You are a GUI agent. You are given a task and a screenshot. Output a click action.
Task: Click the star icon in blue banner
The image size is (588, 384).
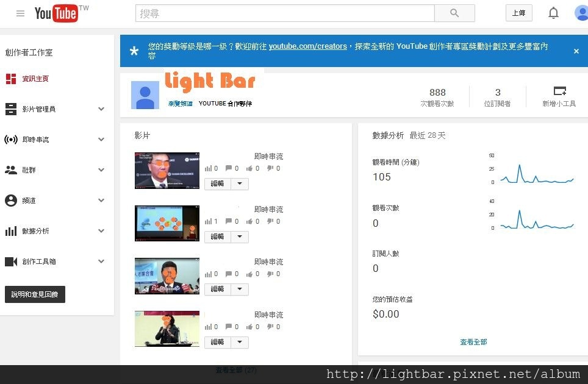point(134,51)
